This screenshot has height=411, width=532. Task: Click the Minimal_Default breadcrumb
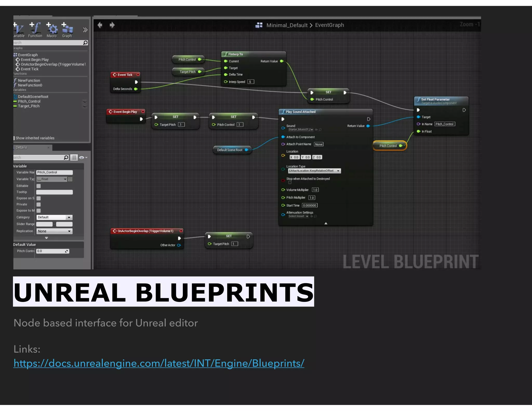tap(287, 25)
